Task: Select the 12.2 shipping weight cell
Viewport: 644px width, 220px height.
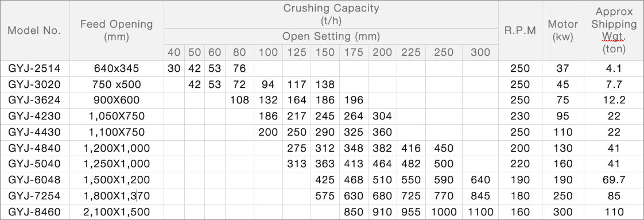Action: point(614,101)
